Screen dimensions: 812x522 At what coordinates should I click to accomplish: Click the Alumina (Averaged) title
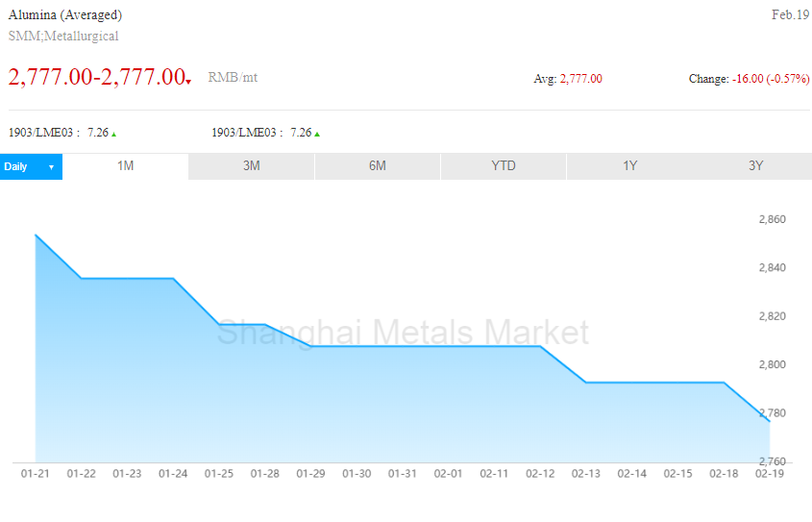(x=65, y=15)
